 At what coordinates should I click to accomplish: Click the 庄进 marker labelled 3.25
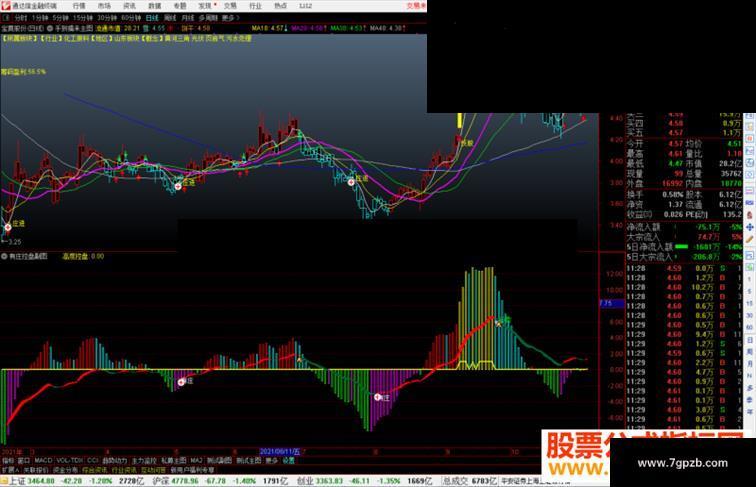click(x=8, y=227)
